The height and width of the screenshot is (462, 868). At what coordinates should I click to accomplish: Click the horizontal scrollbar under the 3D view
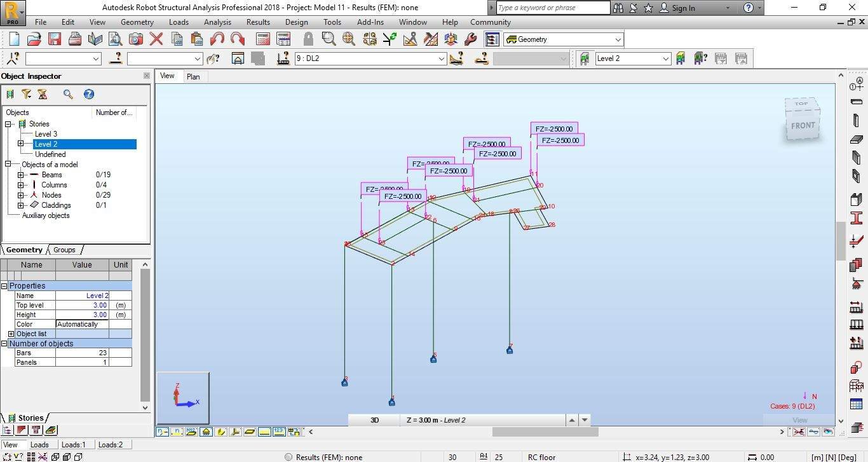pyautogui.click(x=545, y=431)
